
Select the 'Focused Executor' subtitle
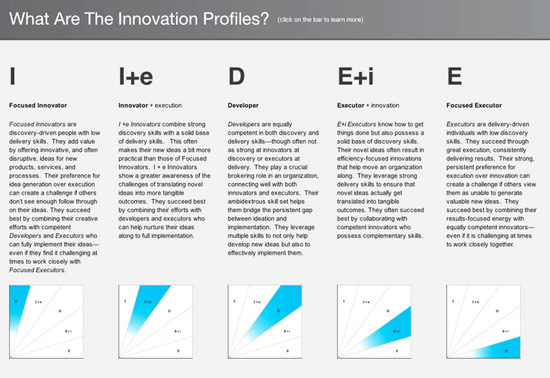tap(474, 105)
